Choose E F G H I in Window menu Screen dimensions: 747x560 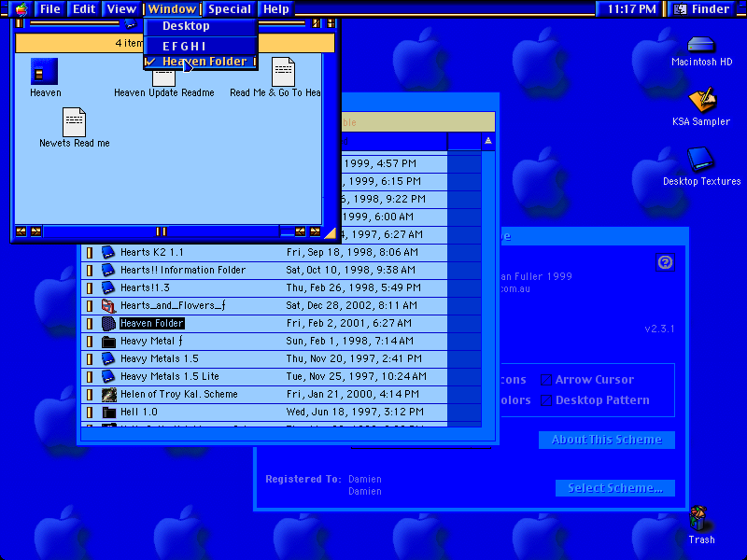pos(201,46)
